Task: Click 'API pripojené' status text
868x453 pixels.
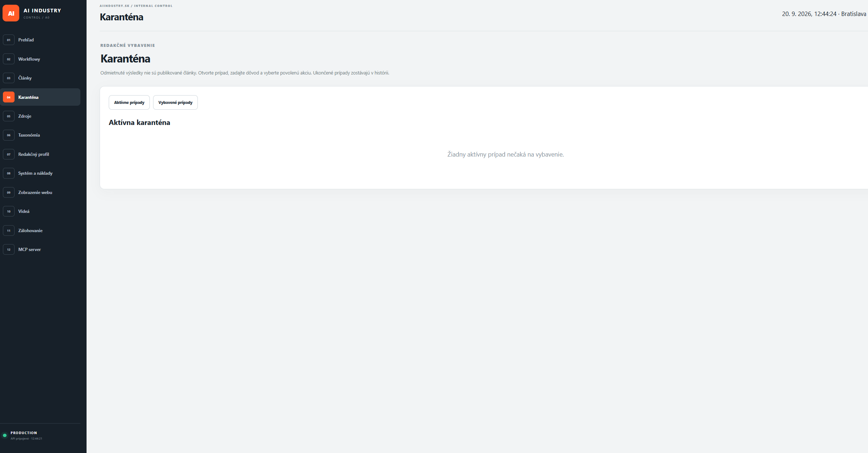Action: pyautogui.click(x=26, y=438)
